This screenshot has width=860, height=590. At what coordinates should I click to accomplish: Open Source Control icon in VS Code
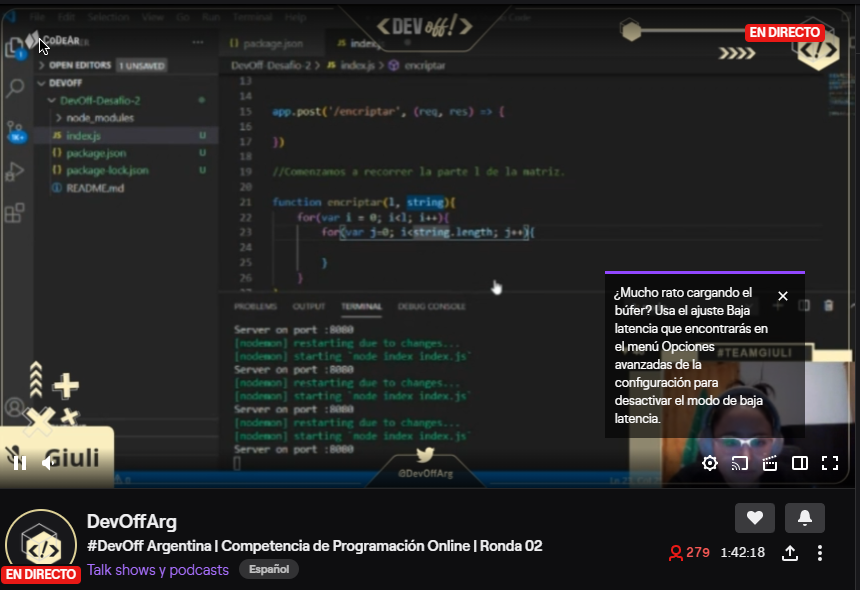point(15,132)
